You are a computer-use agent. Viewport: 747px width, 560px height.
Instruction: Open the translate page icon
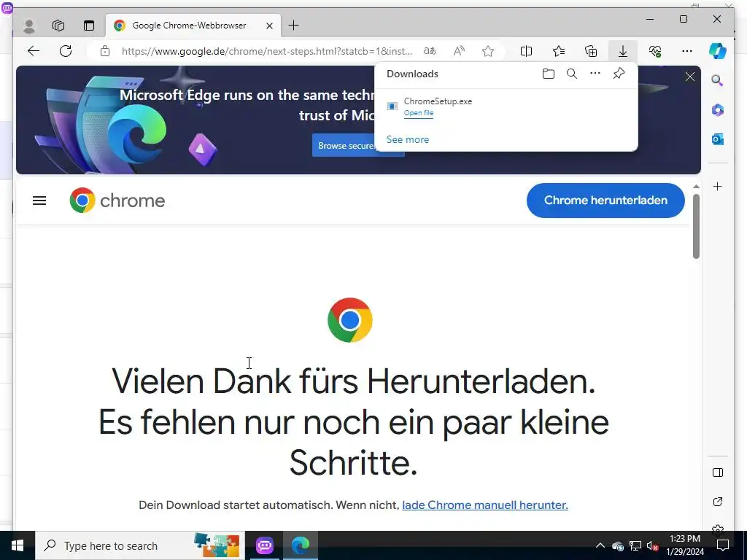430,51
